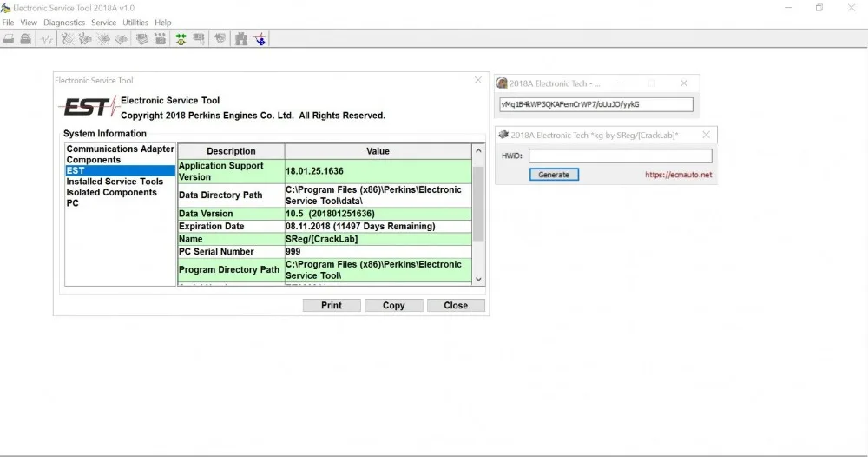Select Communications Adapter in system list
This screenshot has width=868, height=457.
click(120, 149)
